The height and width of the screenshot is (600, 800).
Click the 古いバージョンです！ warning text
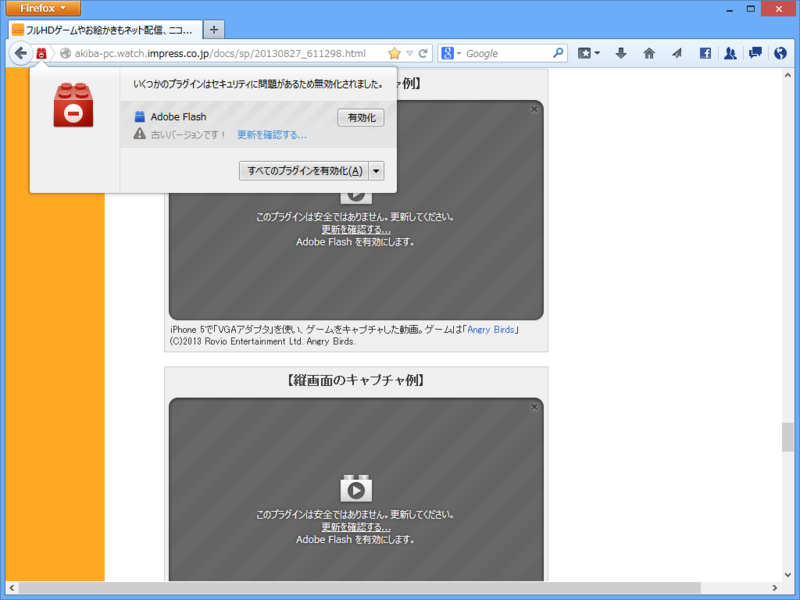tap(188, 135)
